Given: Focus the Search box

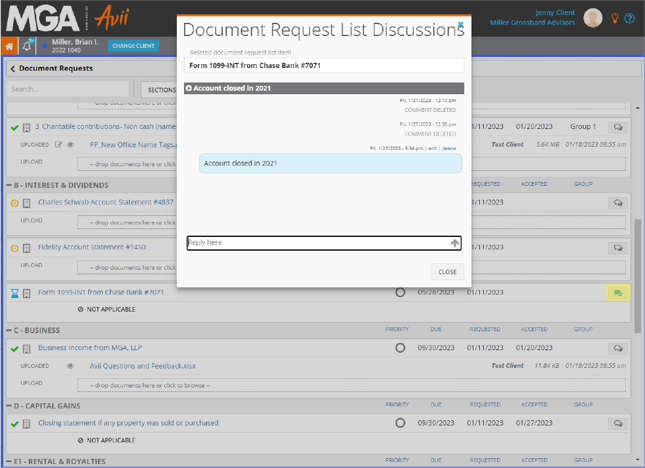Looking at the screenshot, I should pyautogui.click(x=67, y=89).
